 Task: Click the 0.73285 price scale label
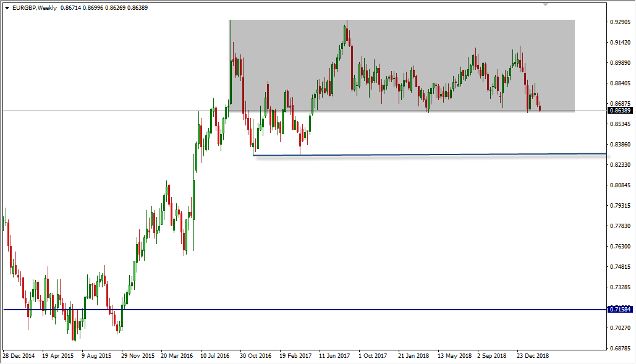tap(620, 287)
